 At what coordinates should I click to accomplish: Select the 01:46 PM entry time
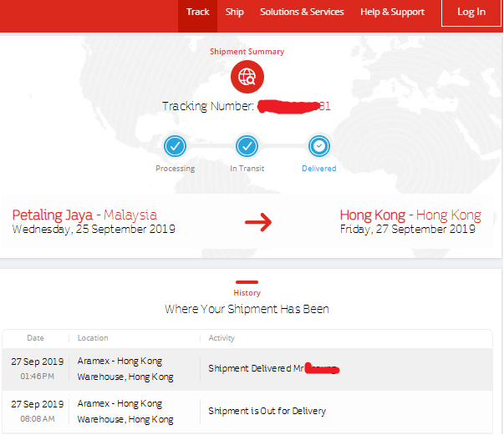38,377
